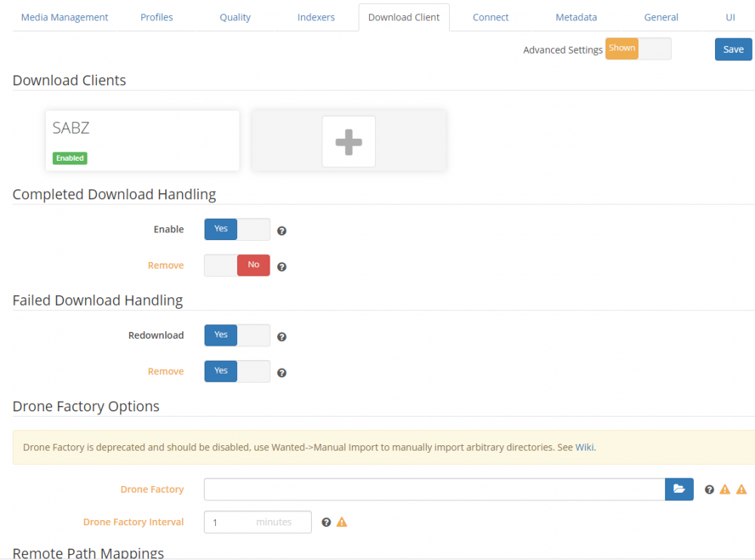The image size is (755, 560).
Task: Click the Redownload label
Action: pyautogui.click(x=156, y=335)
